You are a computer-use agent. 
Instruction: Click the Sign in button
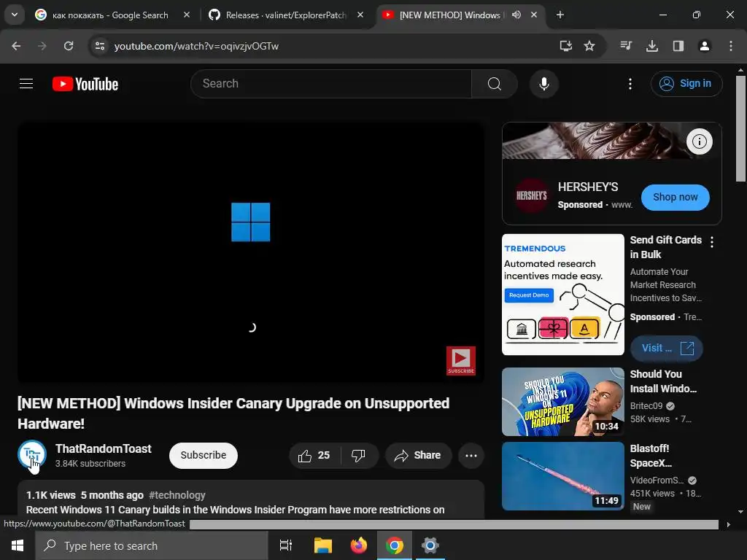coord(686,84)
